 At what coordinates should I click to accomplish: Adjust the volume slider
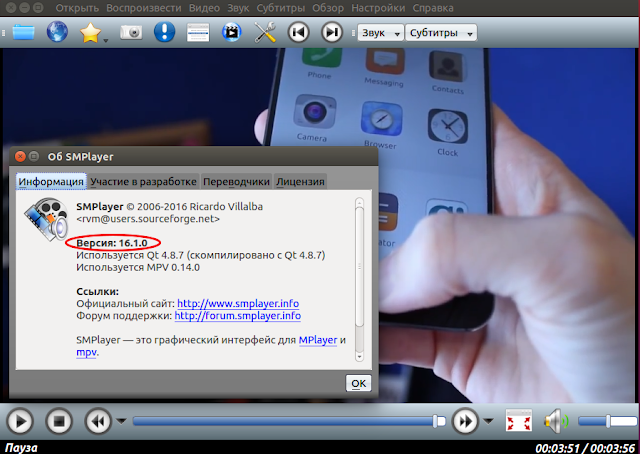[607, 421]
